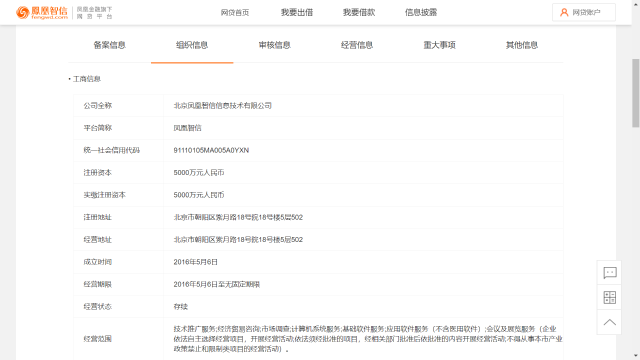Click 公司全称 row label
The width and height of the screenshot is (640, 360).
98,106
